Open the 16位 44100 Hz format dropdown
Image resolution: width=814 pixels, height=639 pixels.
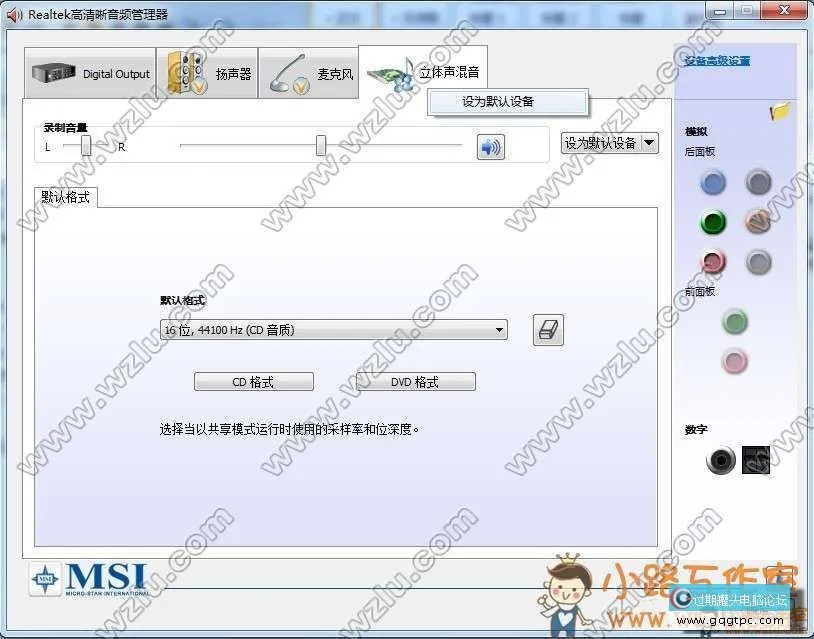(x=335, y=330)
